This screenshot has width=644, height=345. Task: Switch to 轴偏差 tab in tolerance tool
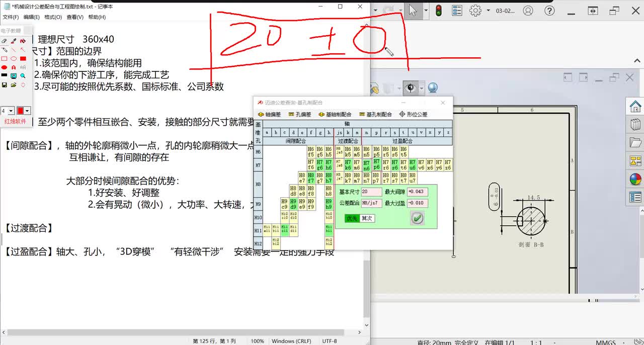point(270,114)
